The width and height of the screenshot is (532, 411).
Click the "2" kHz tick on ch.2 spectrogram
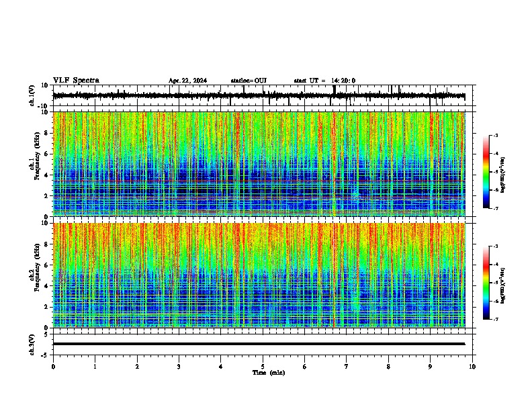[46, 307]
